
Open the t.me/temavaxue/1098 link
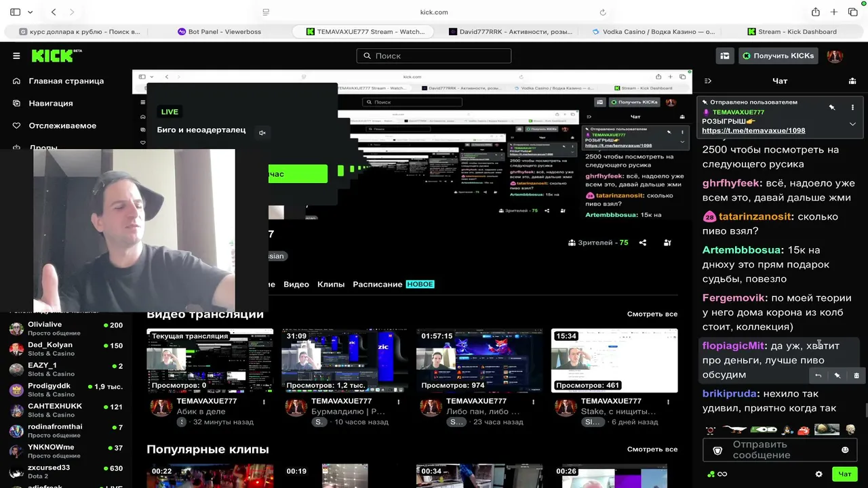(753, 130)
